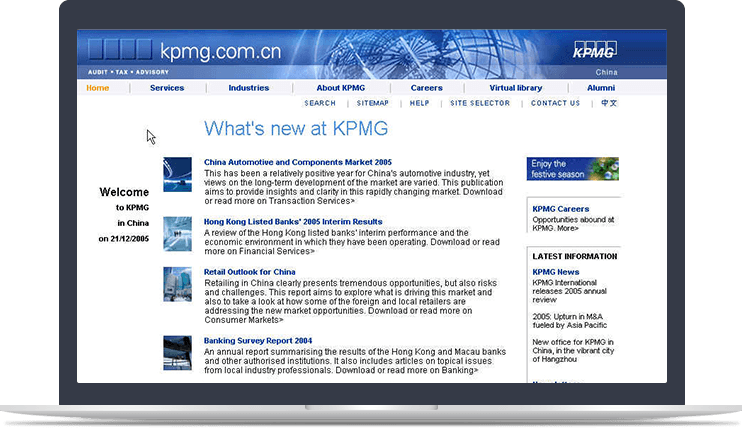This screenshot has height=429, width=742.
Task: Navigate to the Careers tab
Action: pos(426,88)
